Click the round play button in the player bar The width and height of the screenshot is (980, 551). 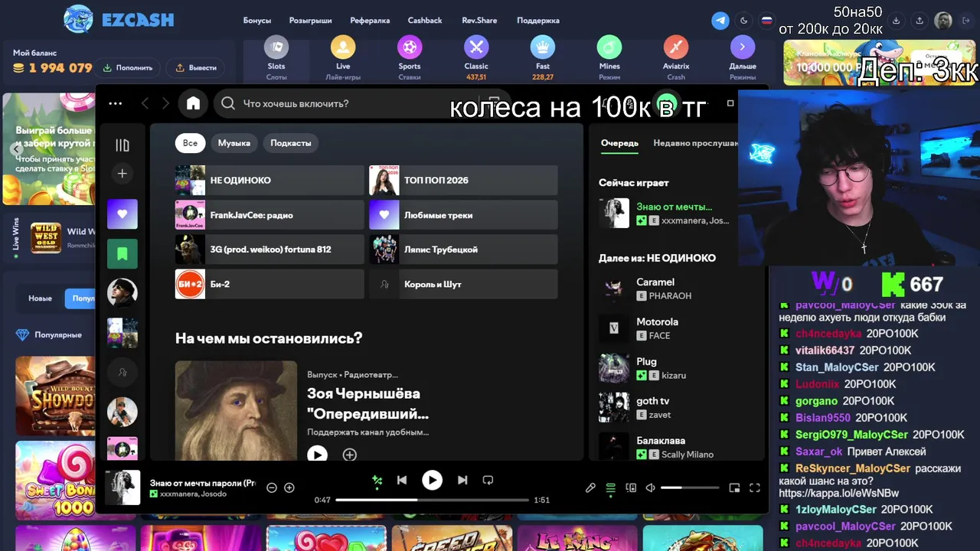tap(432, 481)
